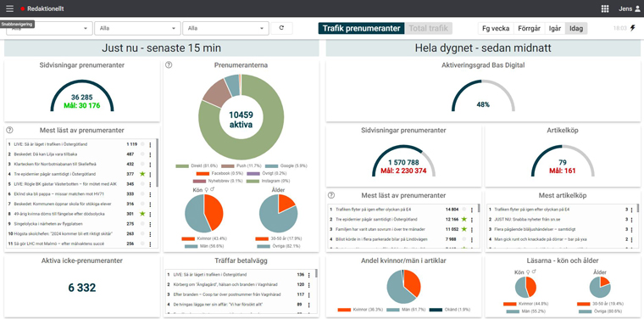Open options menu for 'Då kan Lilja vara tillbaka'
This screenshot has width=644, height=319.
coord(150,154)
